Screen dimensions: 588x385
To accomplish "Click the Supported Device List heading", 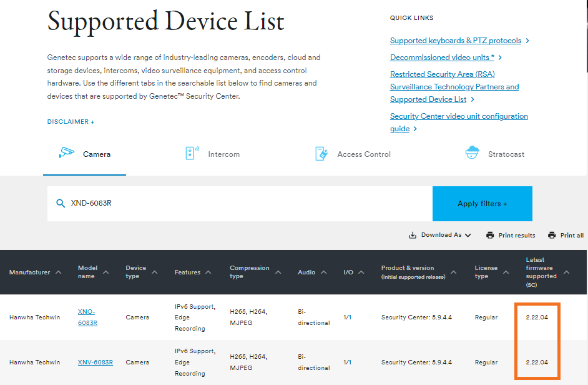I will tap(166, 21).
